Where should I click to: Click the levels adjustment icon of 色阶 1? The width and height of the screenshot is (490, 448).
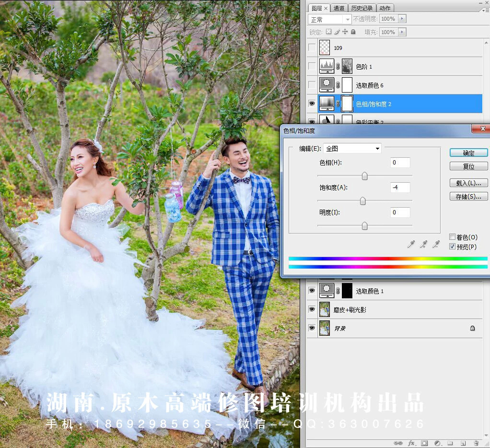pos(327,66)
